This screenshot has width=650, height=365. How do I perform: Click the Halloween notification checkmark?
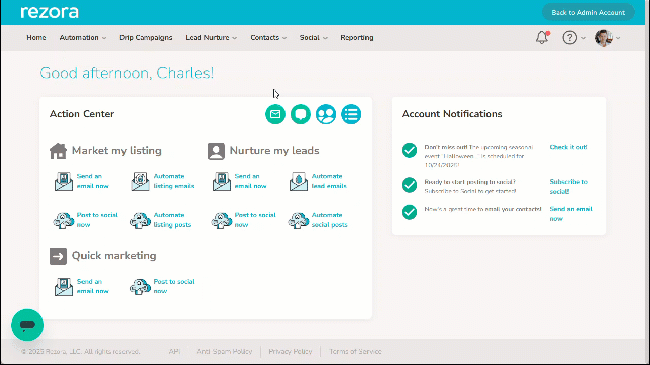pyautogui.click(x=409, y=150)
